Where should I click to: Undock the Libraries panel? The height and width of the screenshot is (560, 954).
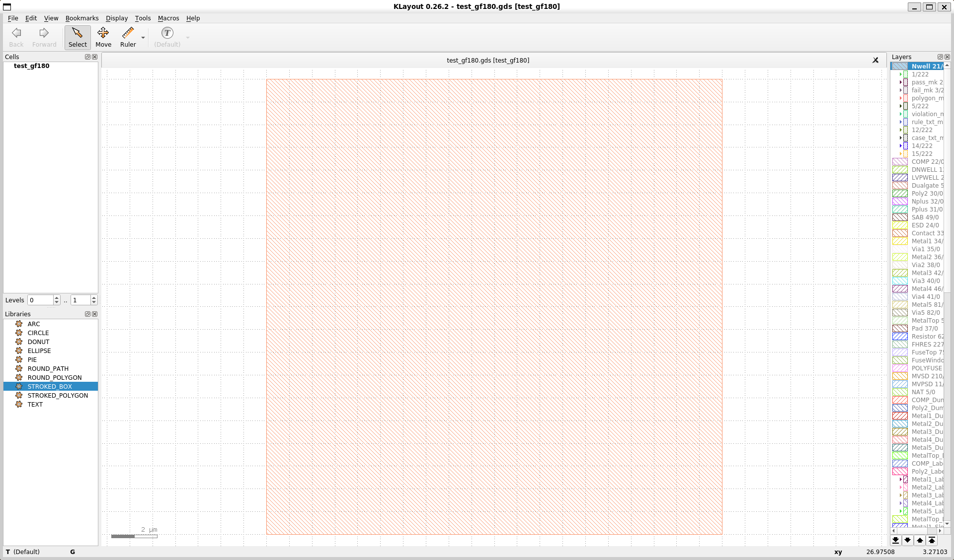87,314
